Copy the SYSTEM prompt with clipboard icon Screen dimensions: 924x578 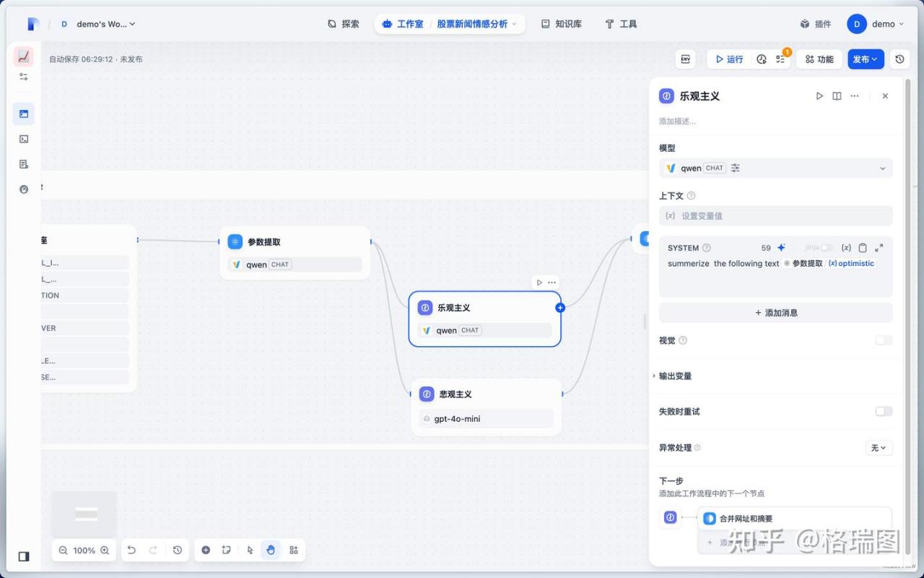coord(863,248)
